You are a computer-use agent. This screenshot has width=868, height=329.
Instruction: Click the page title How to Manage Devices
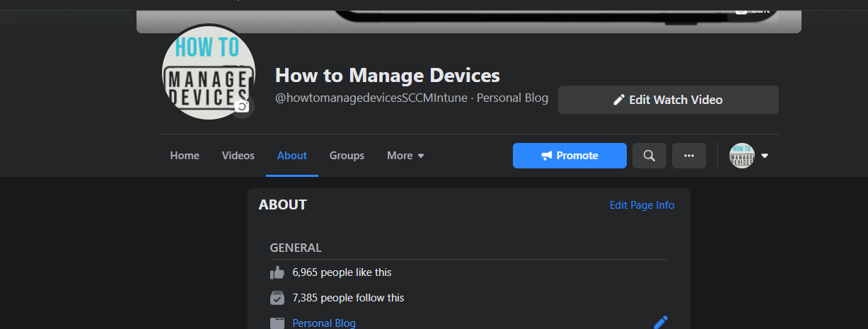point(388,75)
